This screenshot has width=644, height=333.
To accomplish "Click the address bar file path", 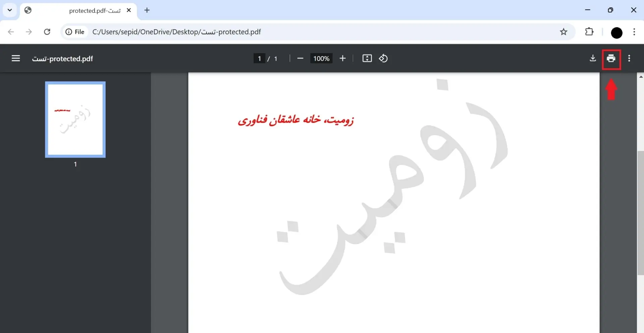I will [177, 32].
